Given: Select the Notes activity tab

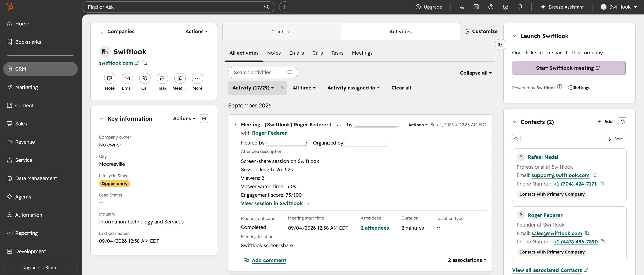Looking at the screenshot, I should click(274, 53).
